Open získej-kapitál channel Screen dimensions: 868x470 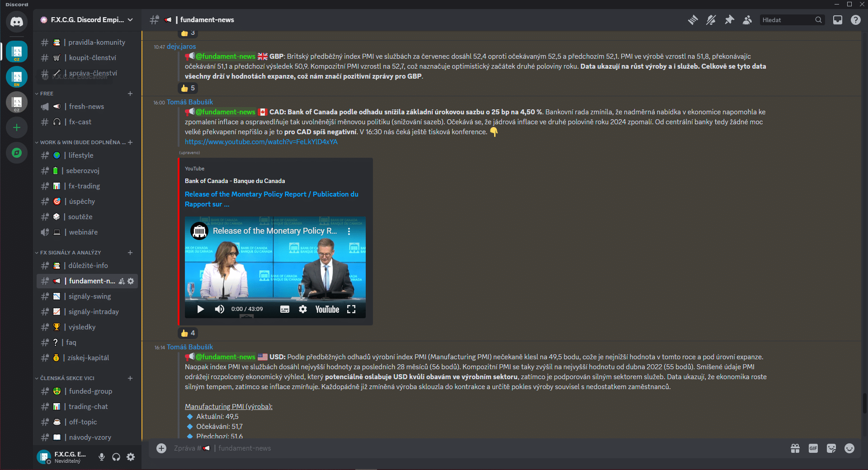(x=87, y=358)
